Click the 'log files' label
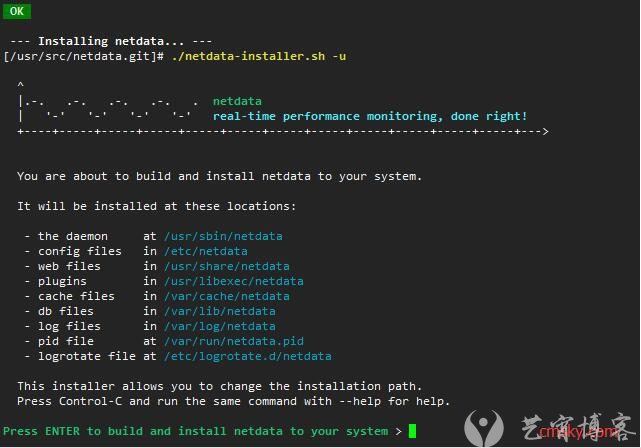The image size is (641, 448). tap(69, 326)
